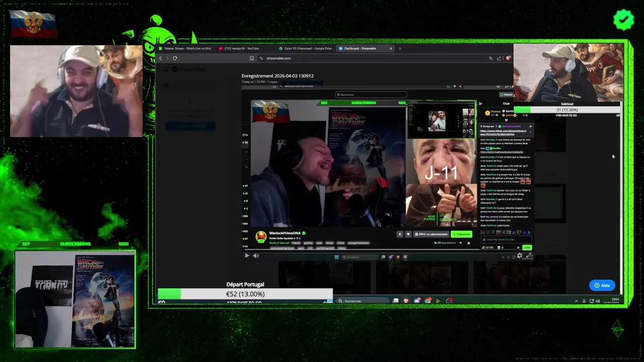Go back in browser history

(160, 58)
